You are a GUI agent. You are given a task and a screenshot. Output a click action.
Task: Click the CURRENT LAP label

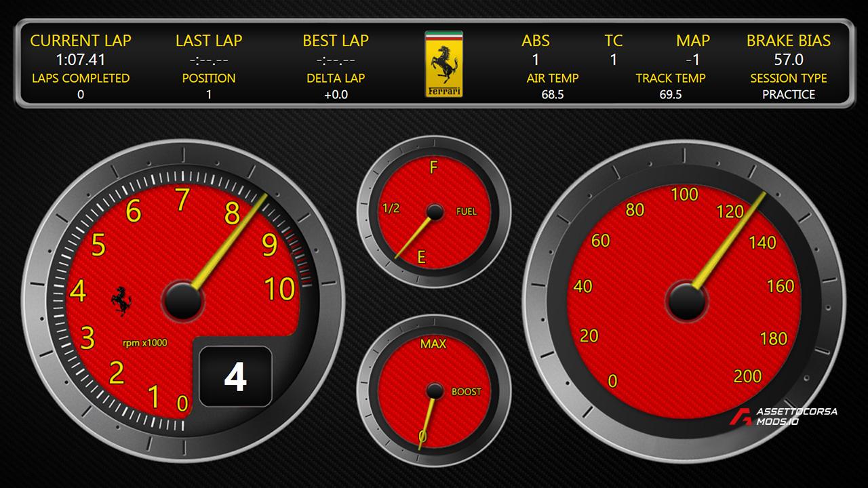click(x=81, y=41)
